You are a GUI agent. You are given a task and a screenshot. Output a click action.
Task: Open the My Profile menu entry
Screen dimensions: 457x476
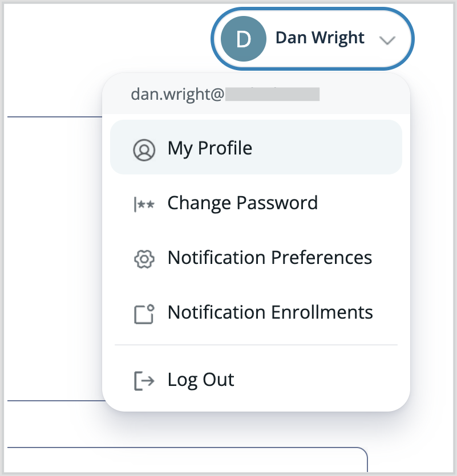[256, 147]
